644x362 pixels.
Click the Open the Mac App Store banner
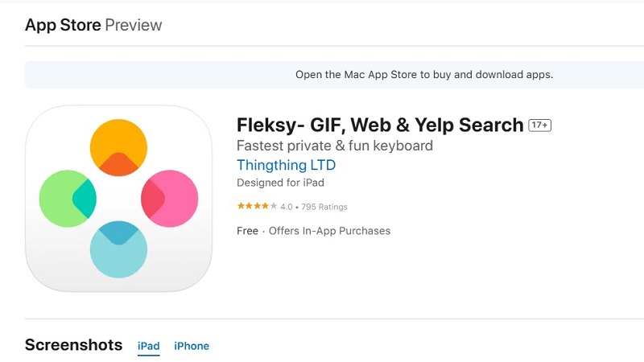[424, 75]
